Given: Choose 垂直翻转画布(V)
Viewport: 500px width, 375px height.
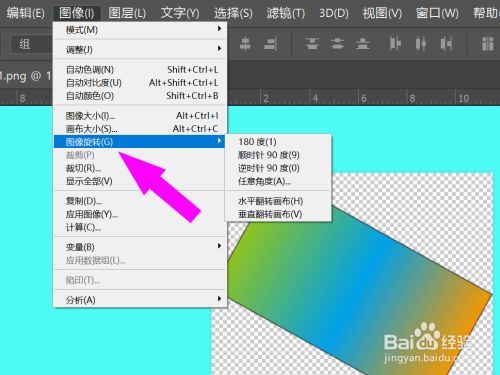Looking at the screenshot, I should click(x=278, y=214).
